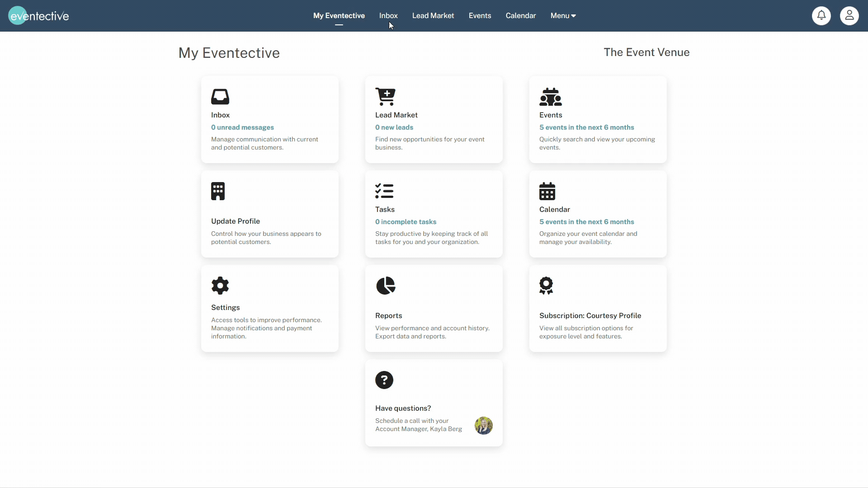Viewport: 868px width, 488px height.
Task: Click Kayla Berg's account manager photo
Action: tap(484, 426)
